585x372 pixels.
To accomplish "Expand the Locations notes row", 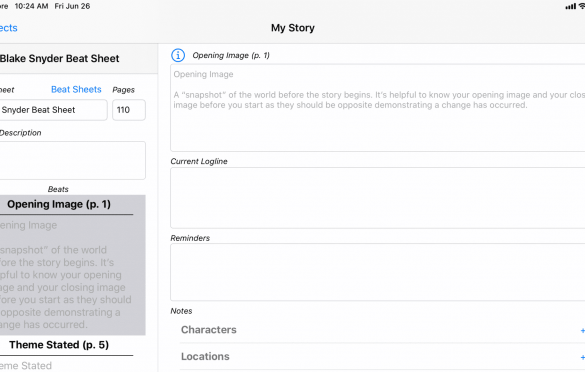I will [382, 357].
